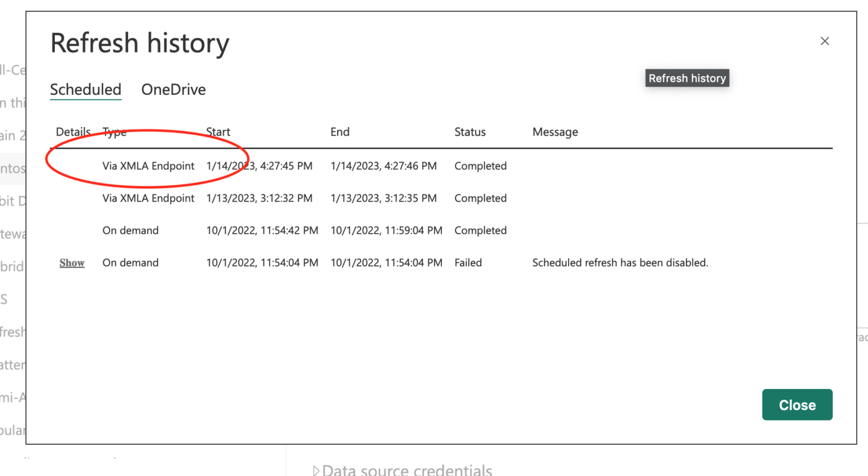Click the Failed status entry
Viewport: 868px width, 476px height.
(x=468, y=263)
